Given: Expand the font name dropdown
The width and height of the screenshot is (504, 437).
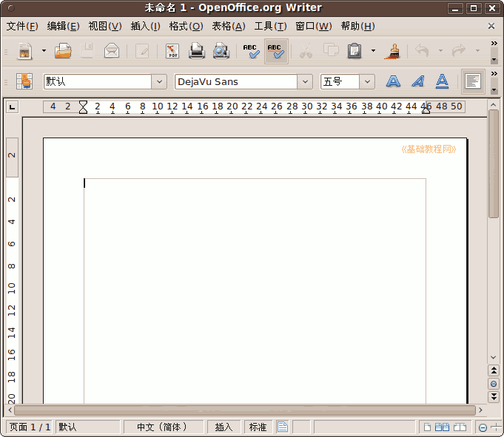Looking at the screenshot, I should tap(305, 81).
